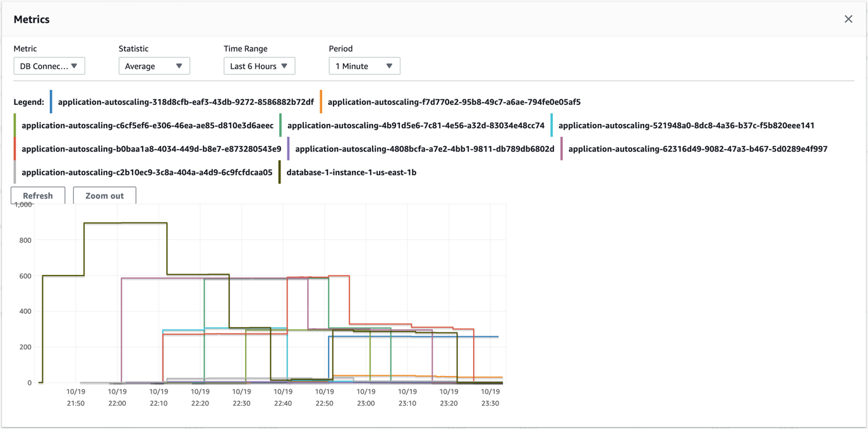The width and height of the screenshot is (868, 429).
Task: Open the Statistic dropdown set to Average
Action: point(154,66)
